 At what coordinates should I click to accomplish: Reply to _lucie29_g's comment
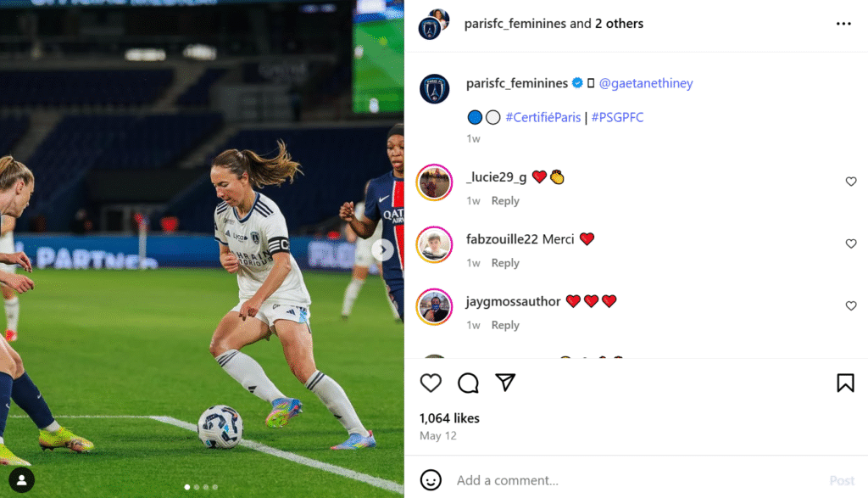click(505, 200)
